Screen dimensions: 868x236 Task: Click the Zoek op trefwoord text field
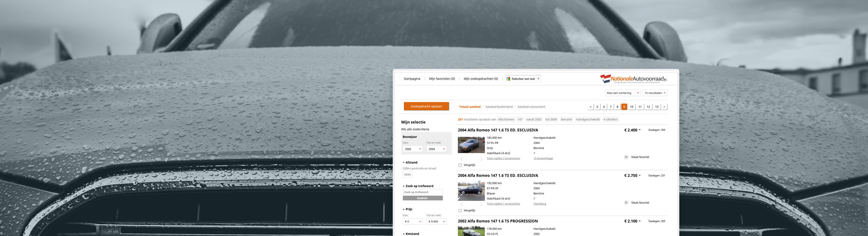click(423, 192)
